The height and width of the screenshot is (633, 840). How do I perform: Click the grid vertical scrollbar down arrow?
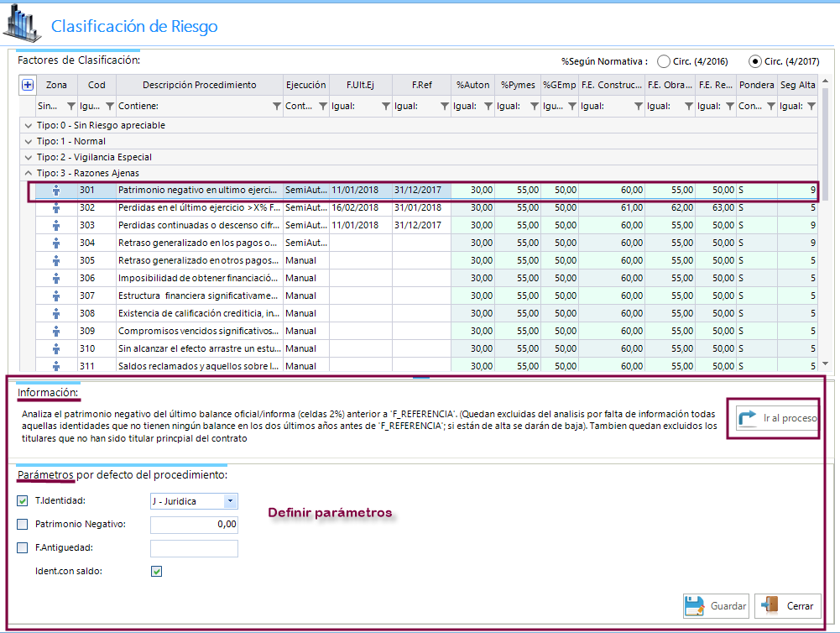(x=825, y=364)
